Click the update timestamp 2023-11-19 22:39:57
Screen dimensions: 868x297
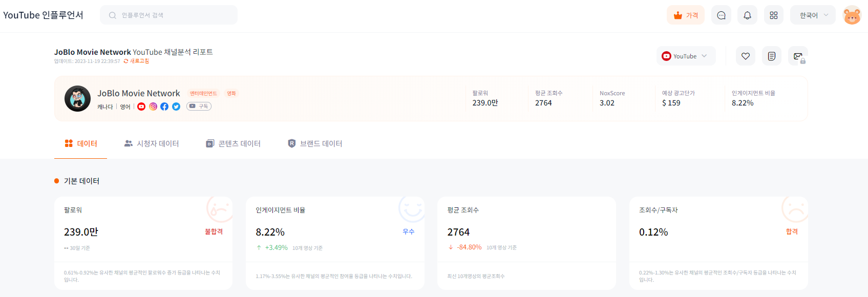(x=97, y=61)
